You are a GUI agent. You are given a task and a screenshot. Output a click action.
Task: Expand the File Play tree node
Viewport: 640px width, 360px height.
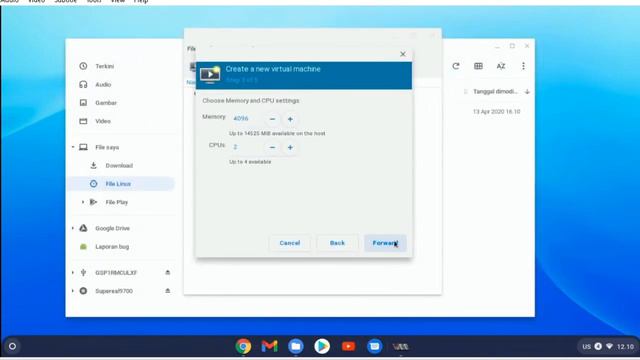83,202
